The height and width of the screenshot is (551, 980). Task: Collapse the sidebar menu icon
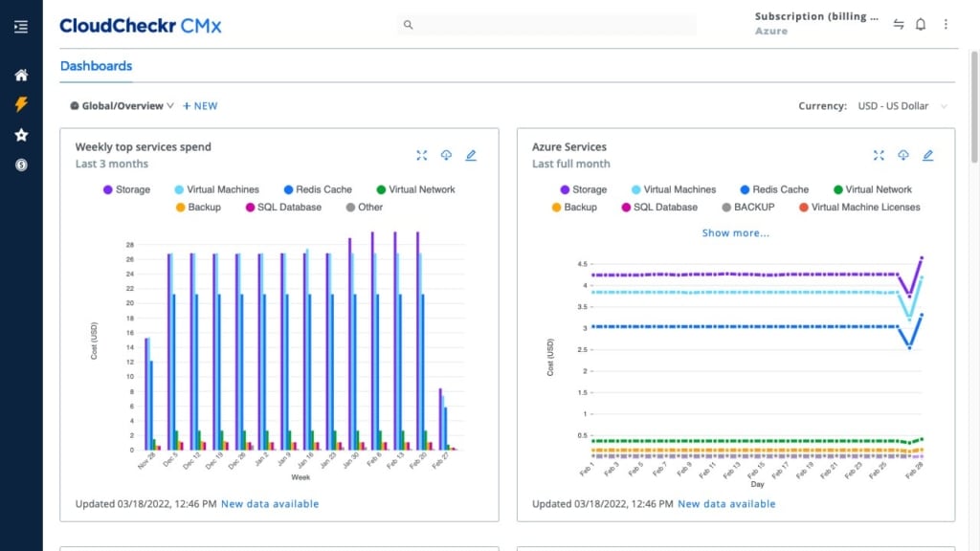coord(21,26)
